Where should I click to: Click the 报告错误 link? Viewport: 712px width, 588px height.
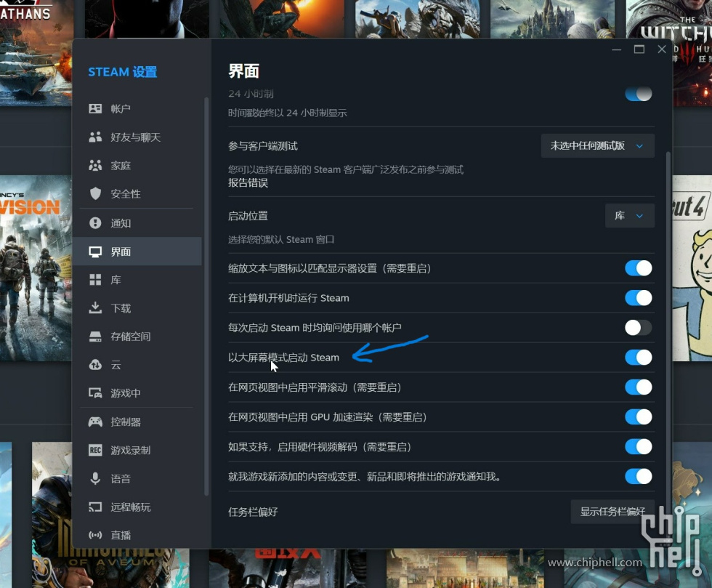pyautogui.click(x=248, y=183)
